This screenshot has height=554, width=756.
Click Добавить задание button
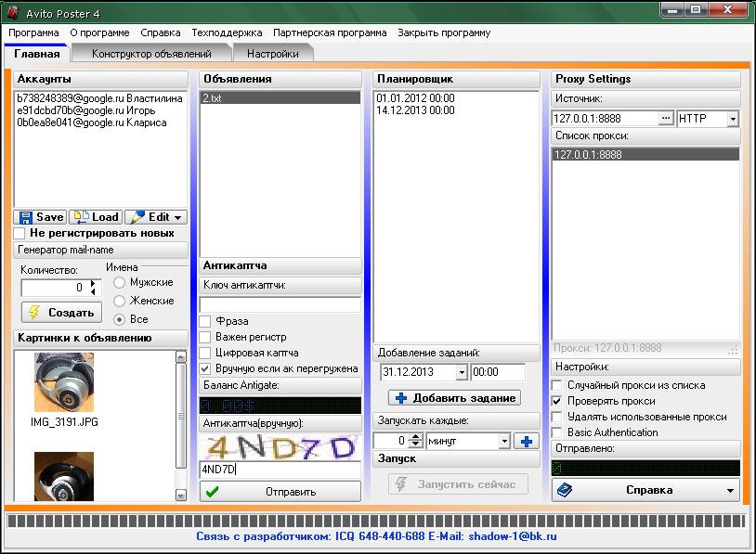pyautogui.click(x=455, y=398)
